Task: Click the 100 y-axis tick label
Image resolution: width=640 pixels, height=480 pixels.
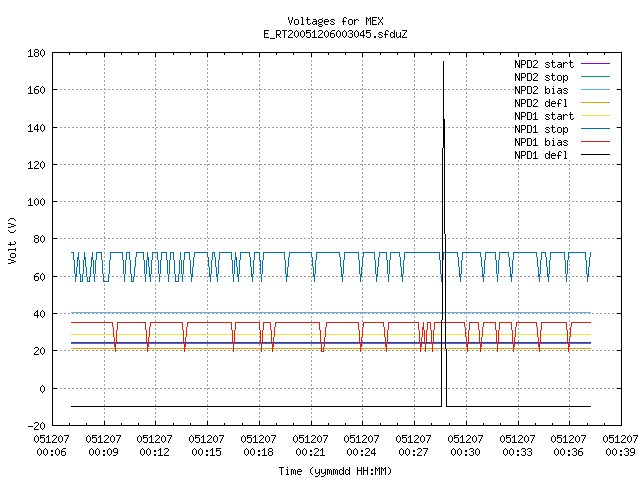Action: (36, 202)
